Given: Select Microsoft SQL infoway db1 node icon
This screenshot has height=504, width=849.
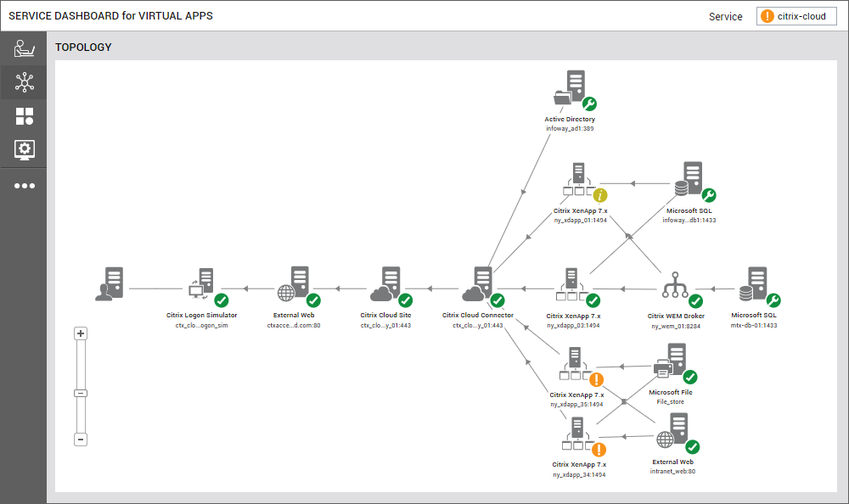Looking at the screenshot, I should [x=689, y=179].
